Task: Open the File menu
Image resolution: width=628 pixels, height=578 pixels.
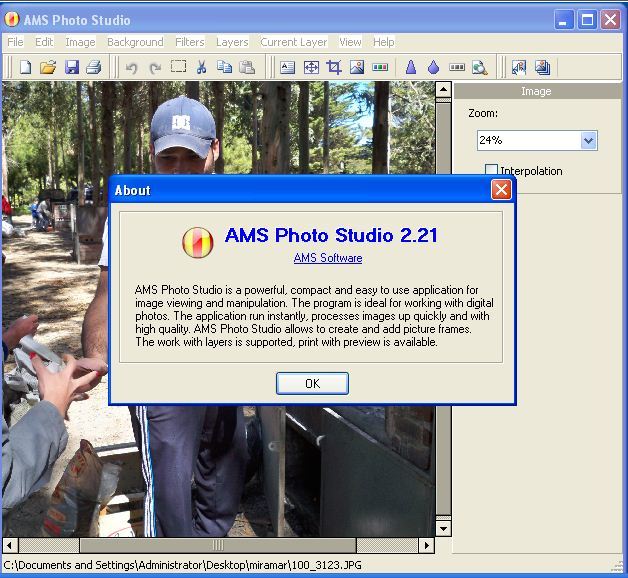Action: tap(15, 42)
